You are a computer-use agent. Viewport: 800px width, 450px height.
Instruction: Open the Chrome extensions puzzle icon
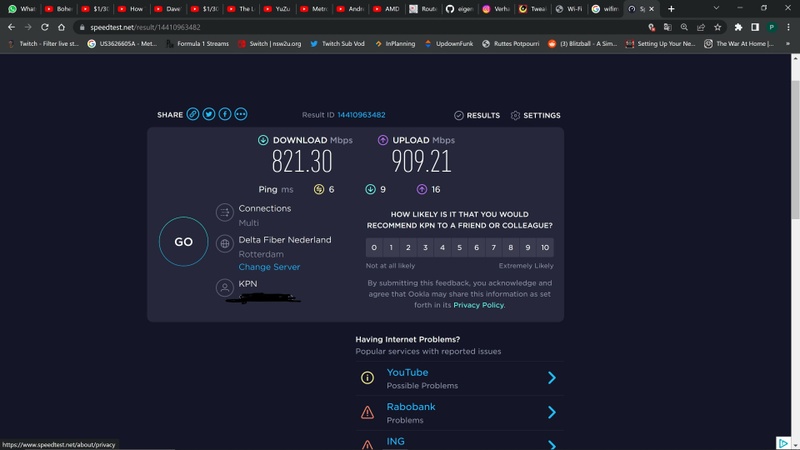(738, 27)
